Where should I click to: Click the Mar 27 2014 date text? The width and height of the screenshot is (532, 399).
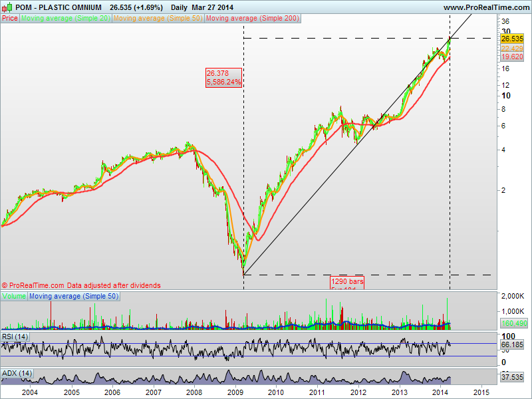tap(213, 7)
